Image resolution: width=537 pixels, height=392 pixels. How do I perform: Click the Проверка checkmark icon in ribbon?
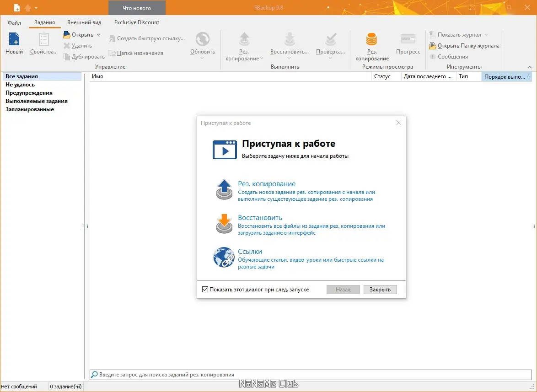point(331,39)
